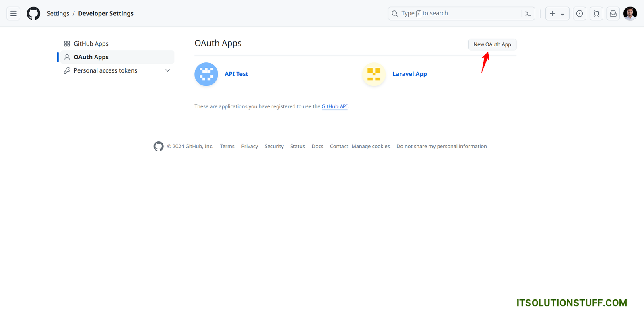Expand Personal access tokens chevron
The height and width of the screenshot is (313, 644).
168,70
